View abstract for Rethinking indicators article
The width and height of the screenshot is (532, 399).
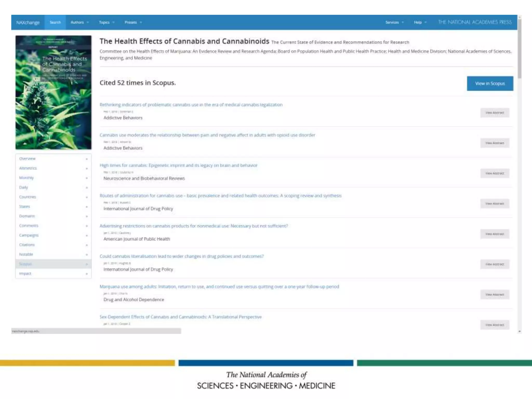click(495, 113)
